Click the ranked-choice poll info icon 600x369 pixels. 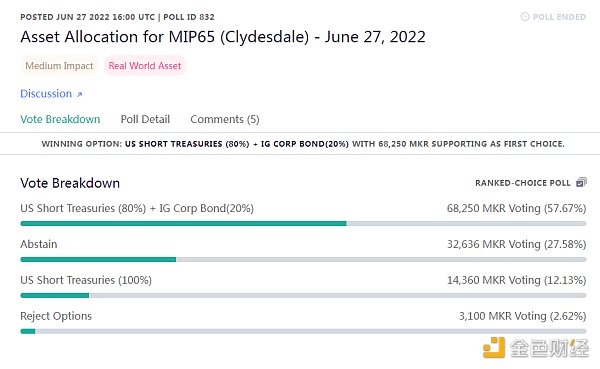[x=581, y=183]
